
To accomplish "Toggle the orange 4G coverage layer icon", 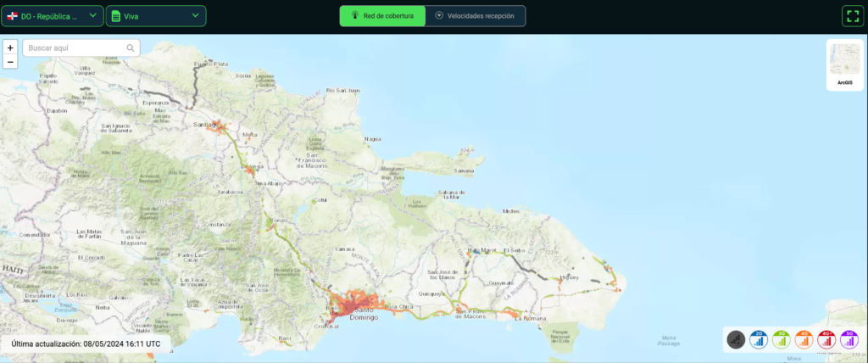I will tap(804, 340).
